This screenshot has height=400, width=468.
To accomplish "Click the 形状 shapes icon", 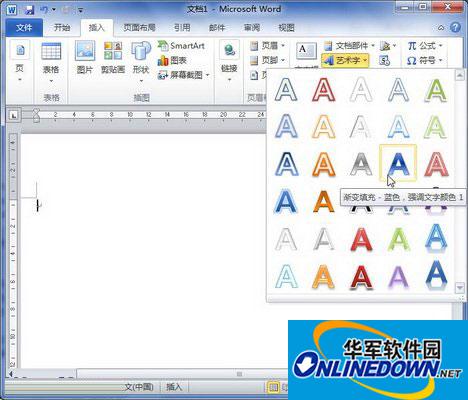I will (x=141, y=51).
